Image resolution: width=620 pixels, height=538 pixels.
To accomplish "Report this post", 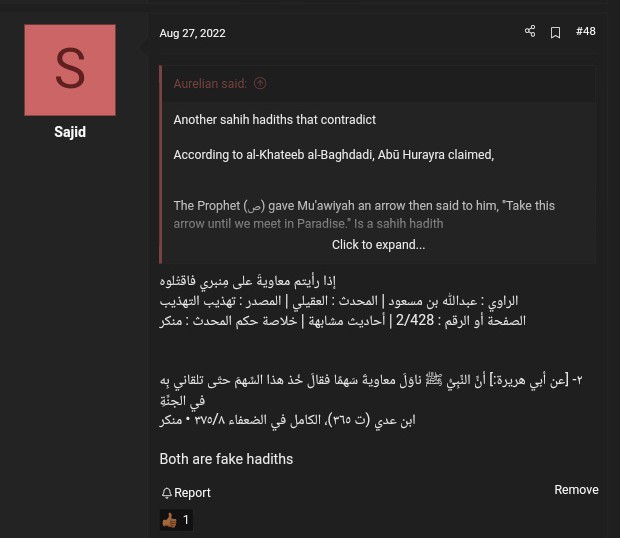I will point(192,493).
